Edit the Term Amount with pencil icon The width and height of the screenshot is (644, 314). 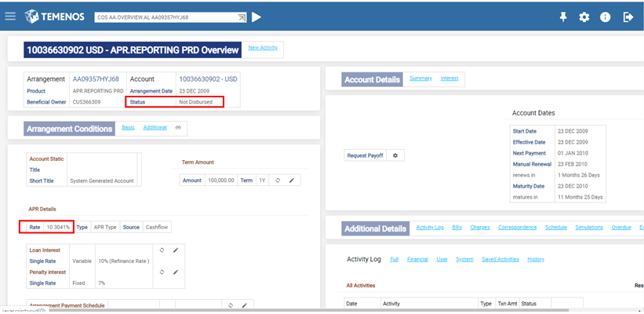291,180
